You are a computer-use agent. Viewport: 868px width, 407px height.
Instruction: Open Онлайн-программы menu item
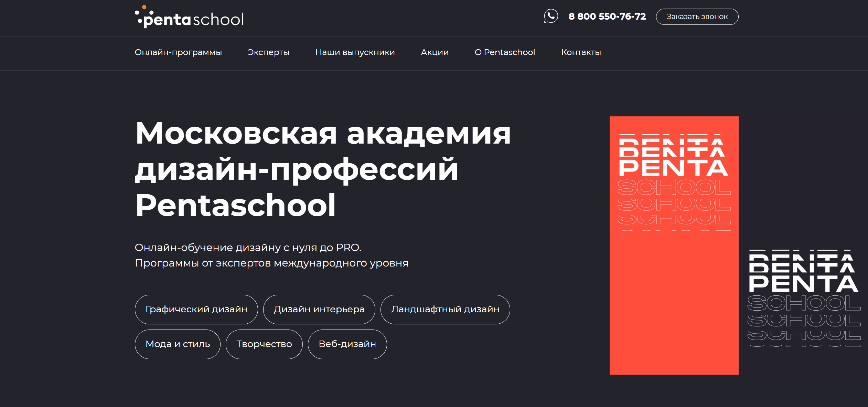pos(178,52)
